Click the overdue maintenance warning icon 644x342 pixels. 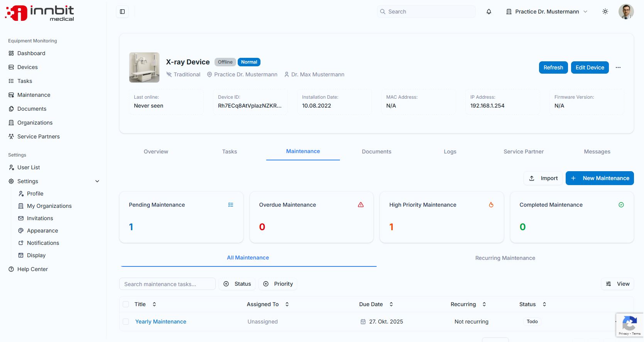coord(360,205)
